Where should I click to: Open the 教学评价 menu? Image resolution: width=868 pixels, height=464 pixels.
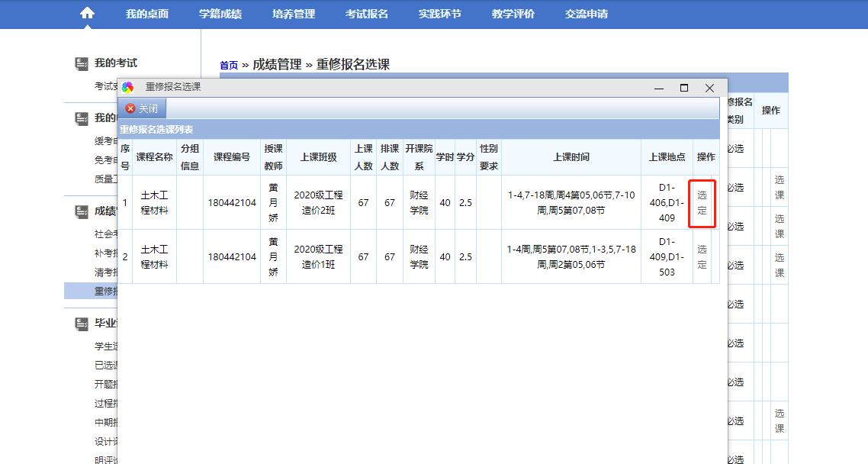(x=513, y=14)
